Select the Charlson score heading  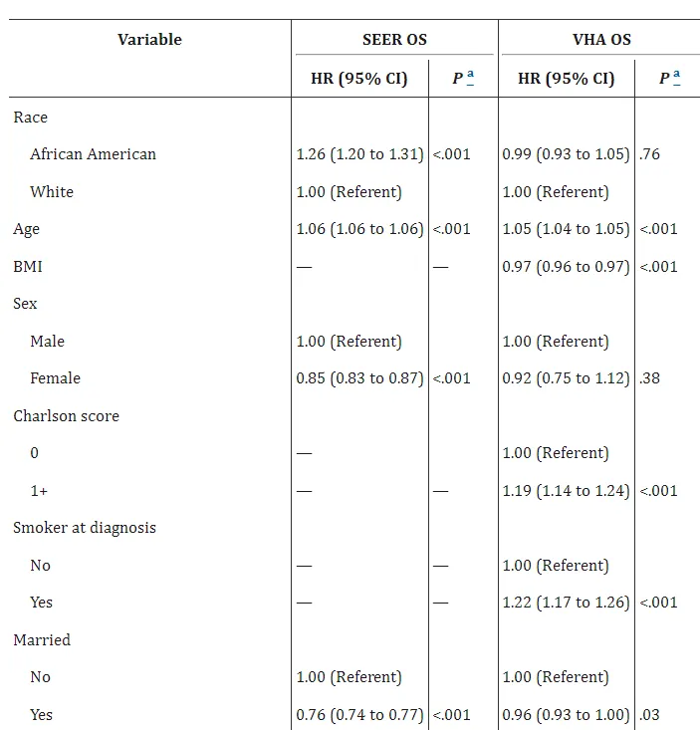coord(66,415)
